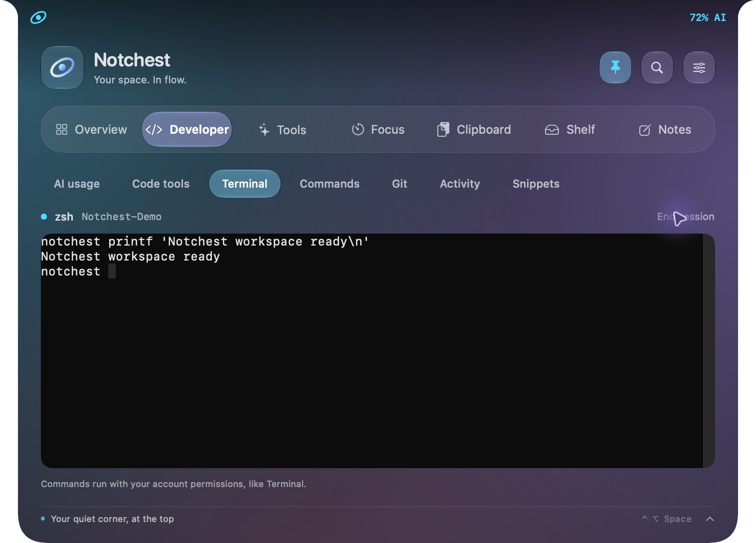Click the End session button

tap(686, 217)
